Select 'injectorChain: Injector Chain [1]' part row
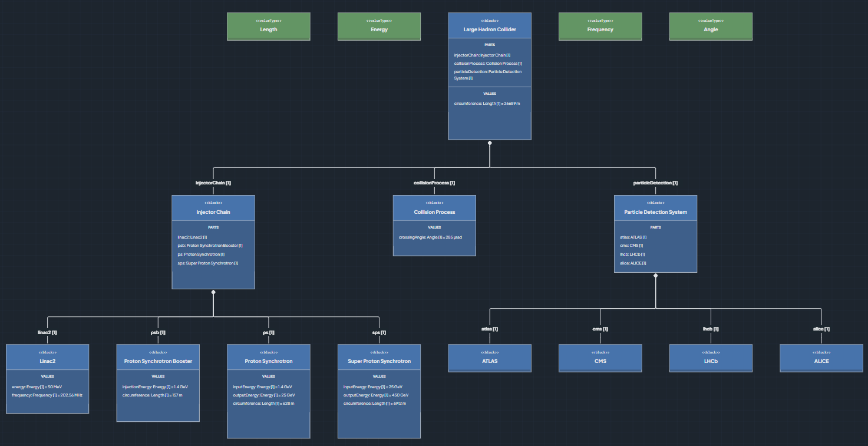The width and height of the screenshot is (868, 446). pos(482,55)
